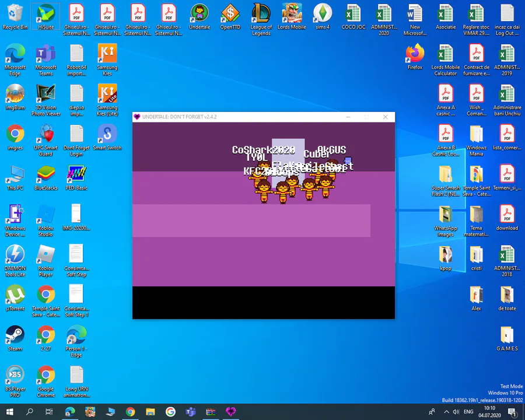Viewport: 525px width, 420px height.
Task: Select the GAMES folder on desktop
Action: (507, 338)
